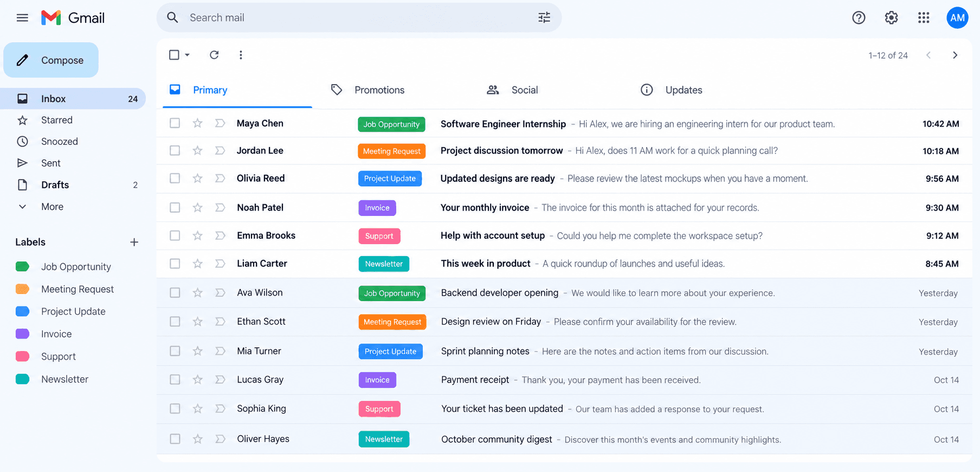Open the Sent folder
The image size is (980, 472).
(73, 163)
